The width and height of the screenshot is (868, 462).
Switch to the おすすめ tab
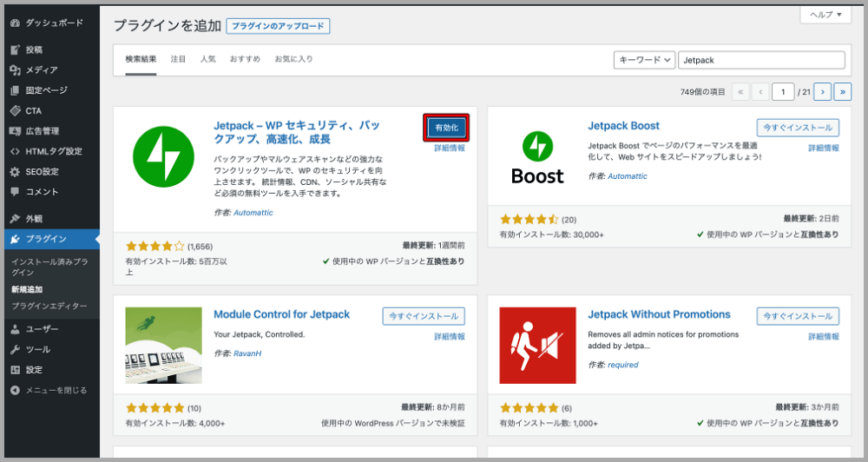coord(246,59)
